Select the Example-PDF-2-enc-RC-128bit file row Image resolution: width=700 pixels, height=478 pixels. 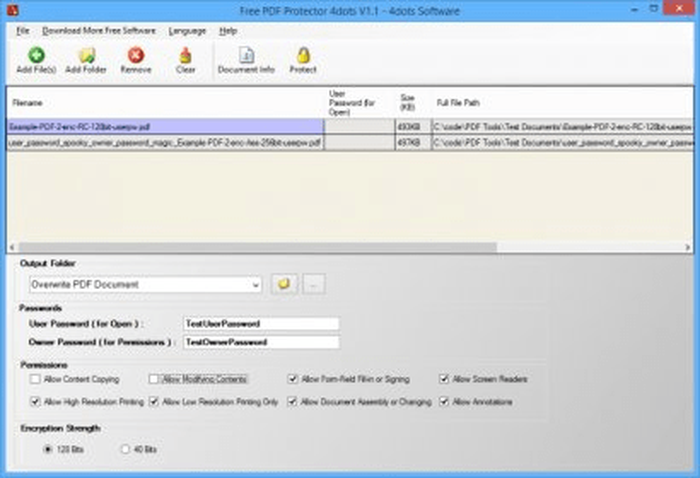coord(350,127)
